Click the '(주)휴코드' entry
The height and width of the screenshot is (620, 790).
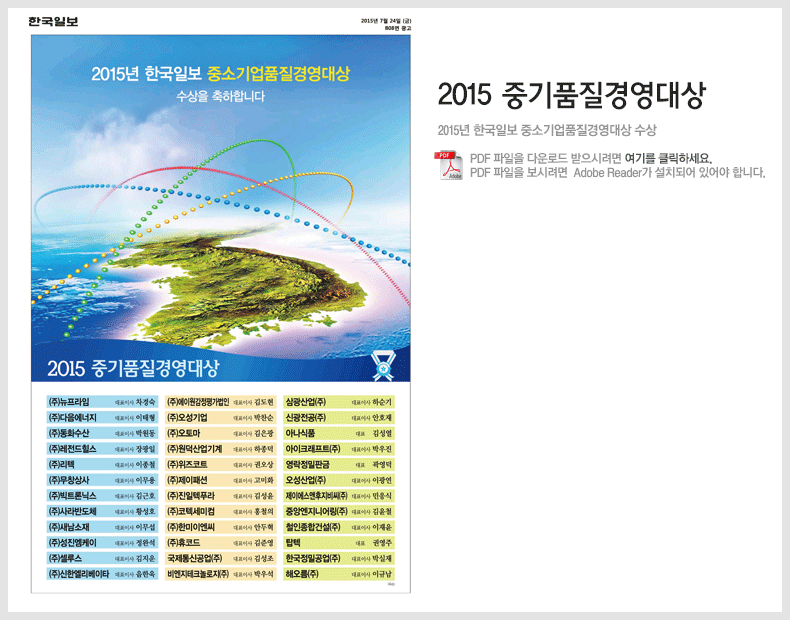point(221,543)
